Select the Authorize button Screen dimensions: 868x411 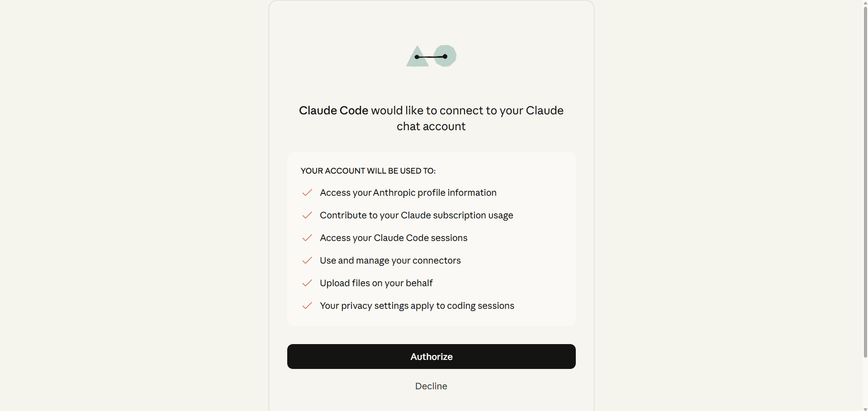click(x=431, y=356)
